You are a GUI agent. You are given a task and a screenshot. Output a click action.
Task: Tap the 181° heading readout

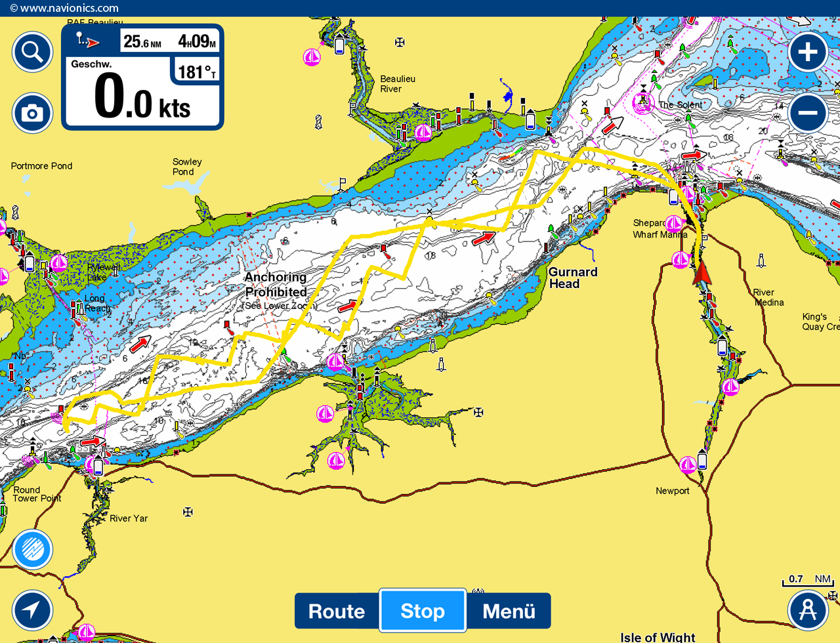[196, 72]
